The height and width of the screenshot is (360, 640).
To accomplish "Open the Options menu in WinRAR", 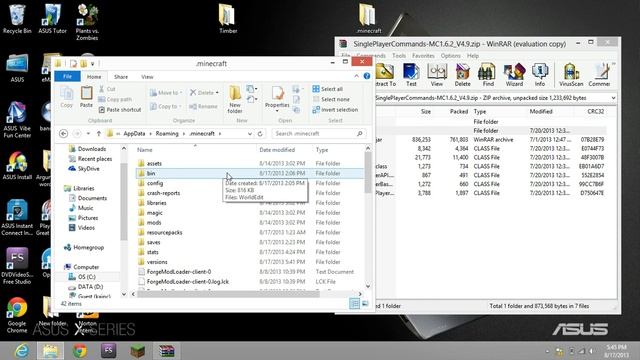I will click(450, 56).
